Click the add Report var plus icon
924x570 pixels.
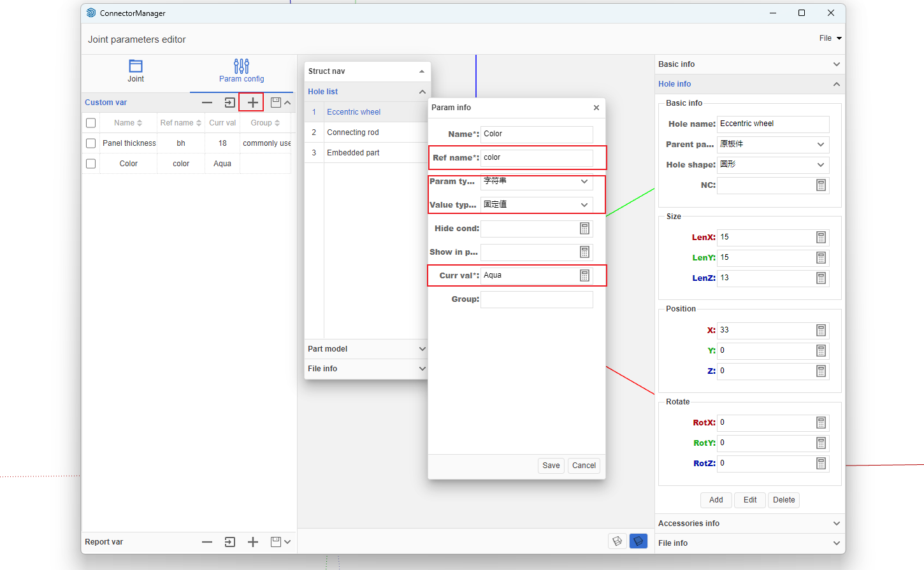252,542
